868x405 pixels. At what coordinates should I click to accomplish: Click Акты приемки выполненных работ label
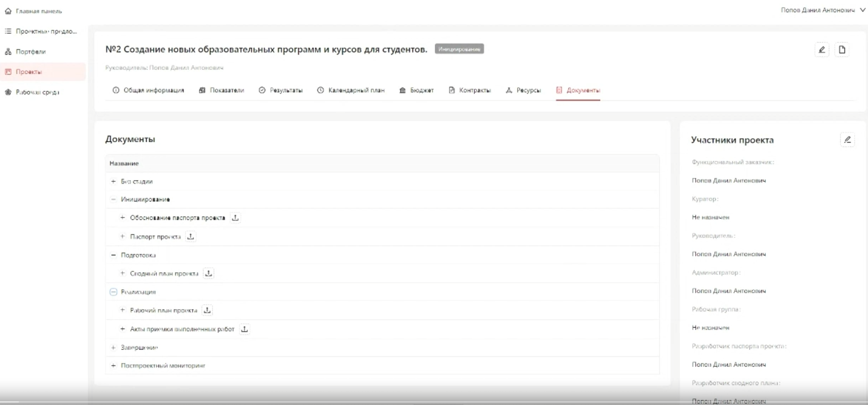coord(182,329)
